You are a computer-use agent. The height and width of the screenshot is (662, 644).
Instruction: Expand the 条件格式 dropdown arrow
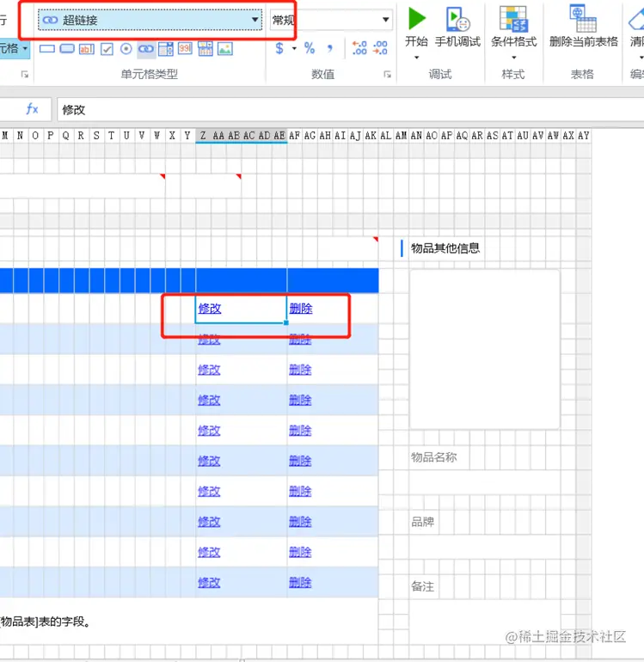tap(513, 58)
